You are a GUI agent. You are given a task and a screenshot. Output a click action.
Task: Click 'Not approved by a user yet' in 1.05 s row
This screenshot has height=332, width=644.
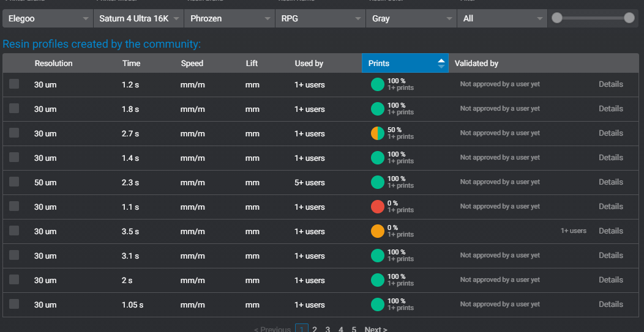click(500, 304)
